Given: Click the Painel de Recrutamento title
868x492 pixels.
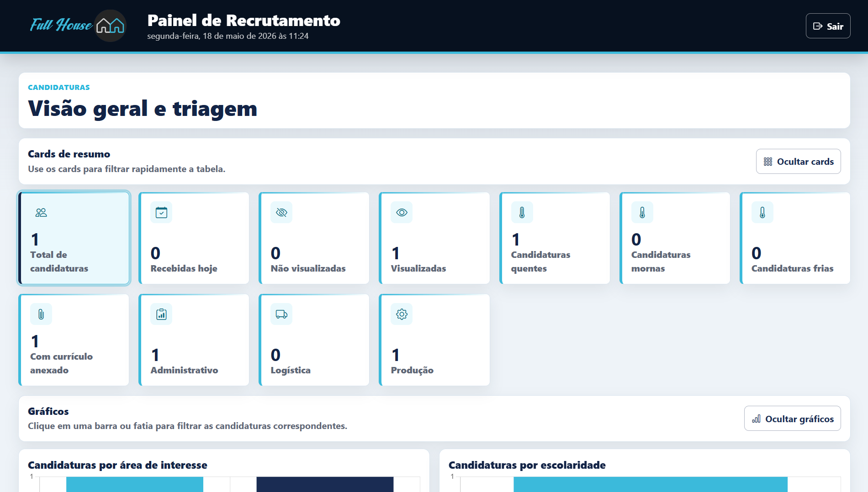Looking at the screenshot, I should [x=243, y=21].
